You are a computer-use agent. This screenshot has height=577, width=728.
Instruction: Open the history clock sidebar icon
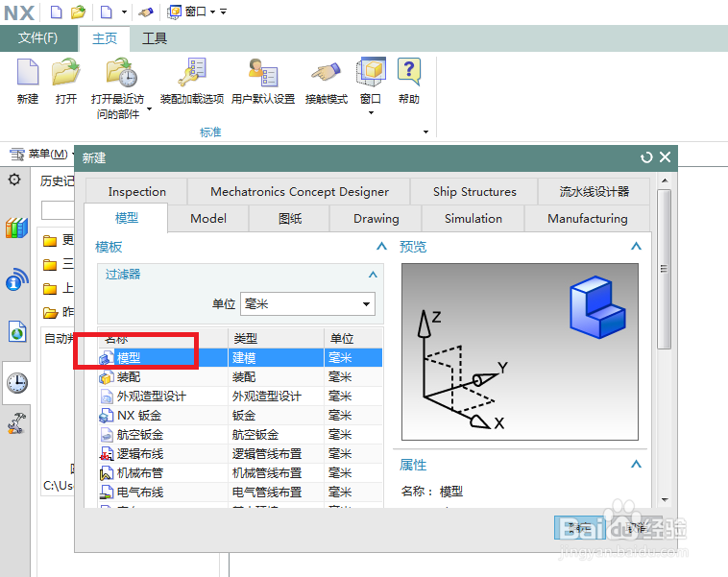click(x=17, y=383)
